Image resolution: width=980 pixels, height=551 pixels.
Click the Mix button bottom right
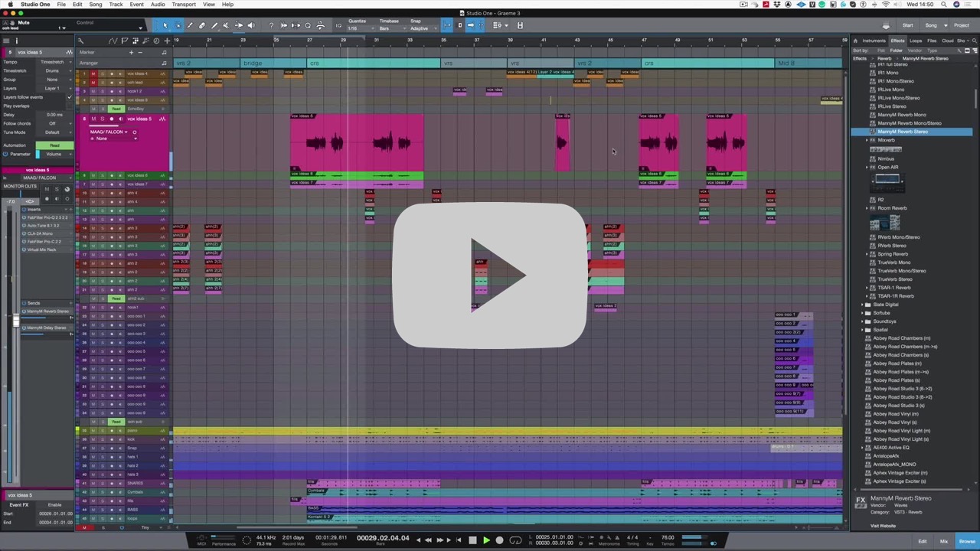pyautogui.click(x=943, y=541)
